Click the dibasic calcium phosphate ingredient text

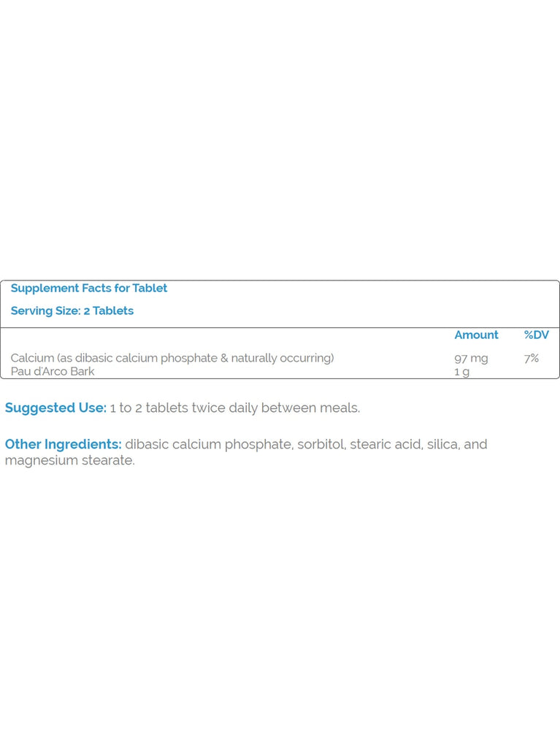click(x=209, y=445)
